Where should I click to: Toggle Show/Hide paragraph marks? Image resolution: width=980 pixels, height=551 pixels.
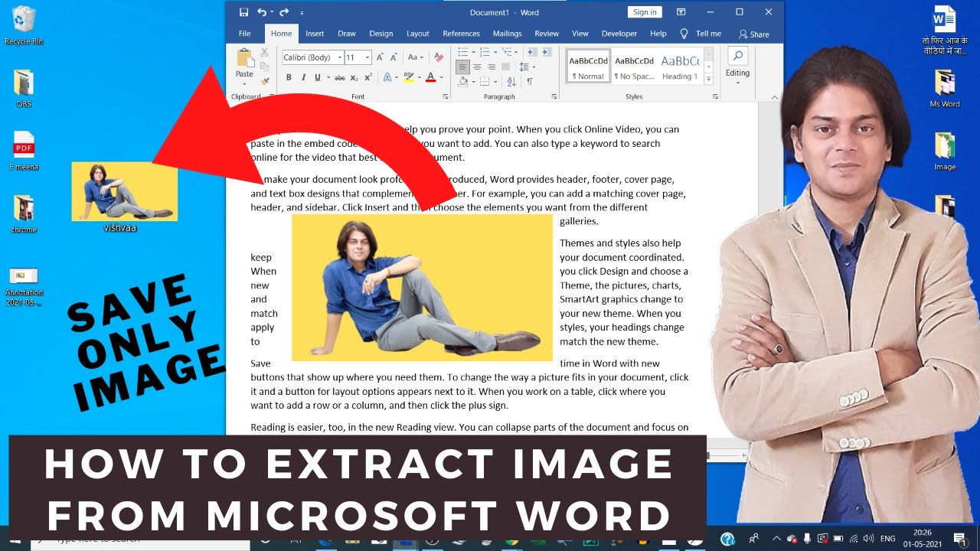click(530, 82)
